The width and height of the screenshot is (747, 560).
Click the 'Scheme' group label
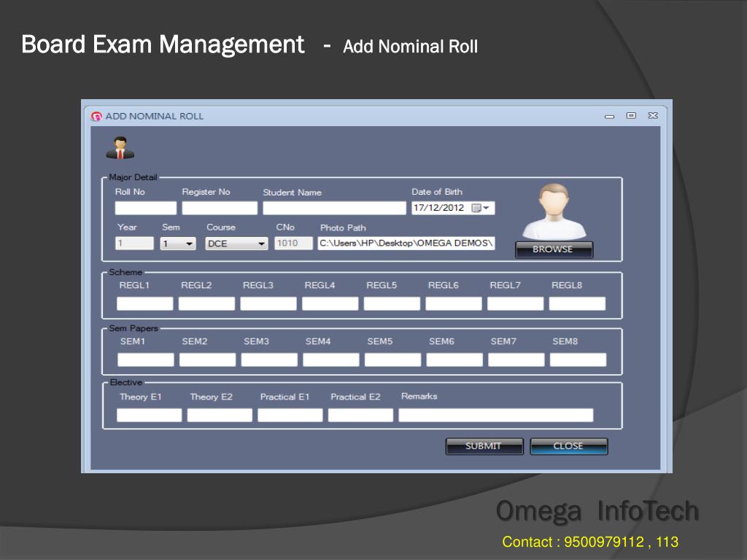[125, 272]
